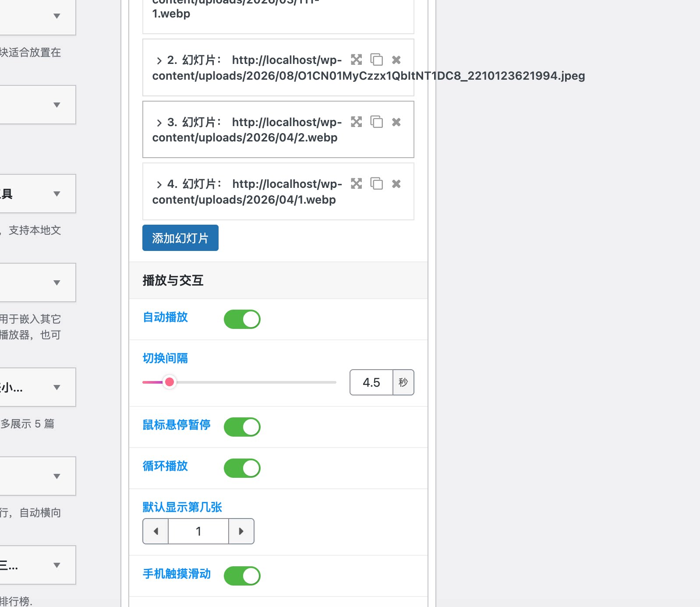This screenshot has height=607, width=700.
Task: Expand slide 2 via its chevron
Action: tap(159, 60)
